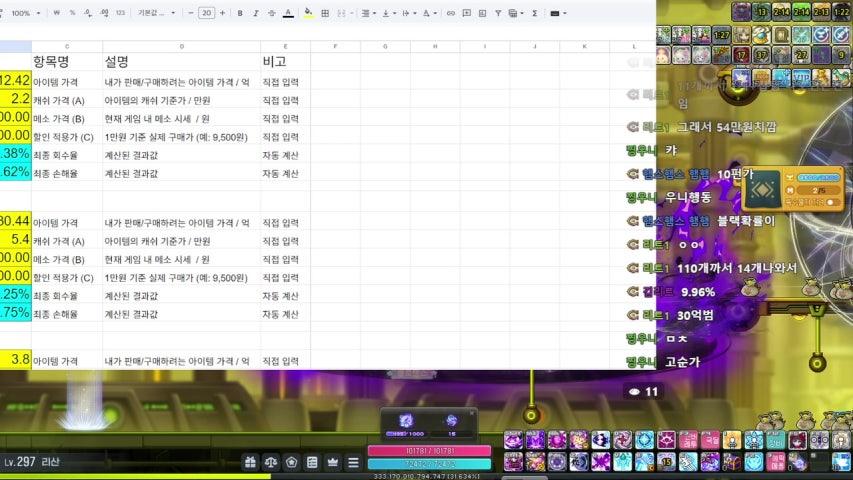Open the 100% zoom dropdown
This screenshot has height=480, width=853.
pos(26,13)
